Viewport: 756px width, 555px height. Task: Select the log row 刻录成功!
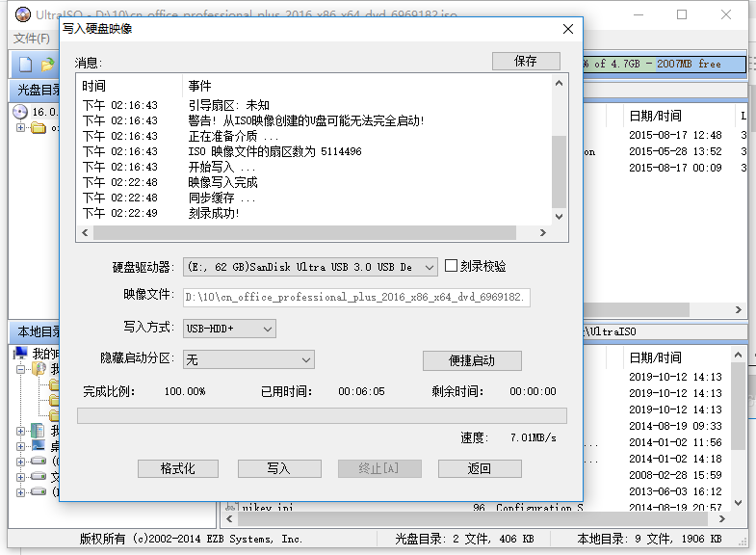tap(313, 213)
